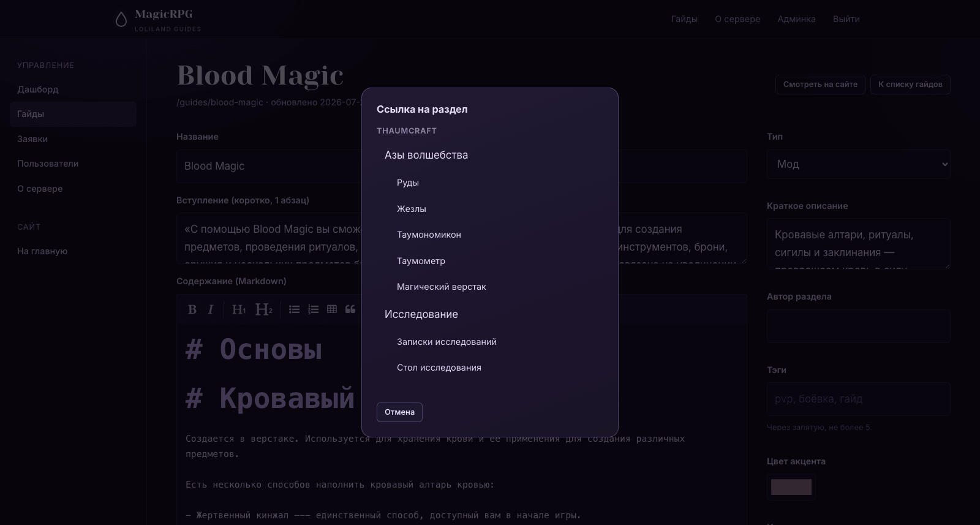Click the MagicRPG droplet logo icon
The image size is (980, 525).
[x=121, y=20]
